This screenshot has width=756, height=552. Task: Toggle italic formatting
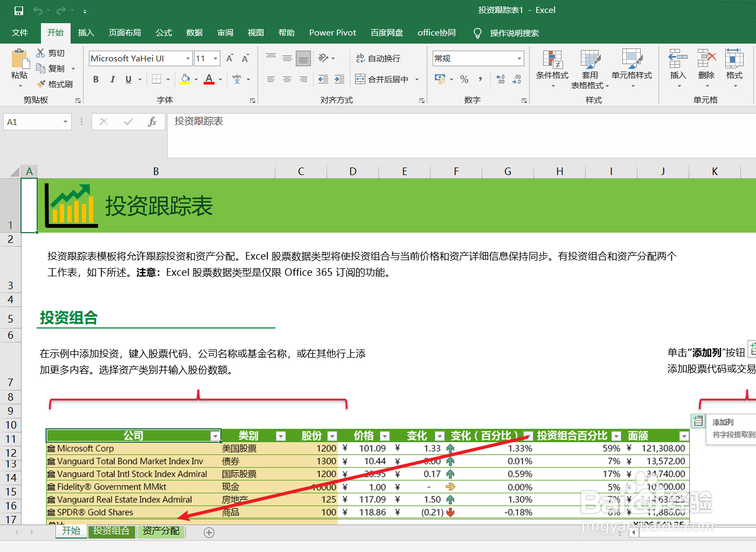point(112,79)
